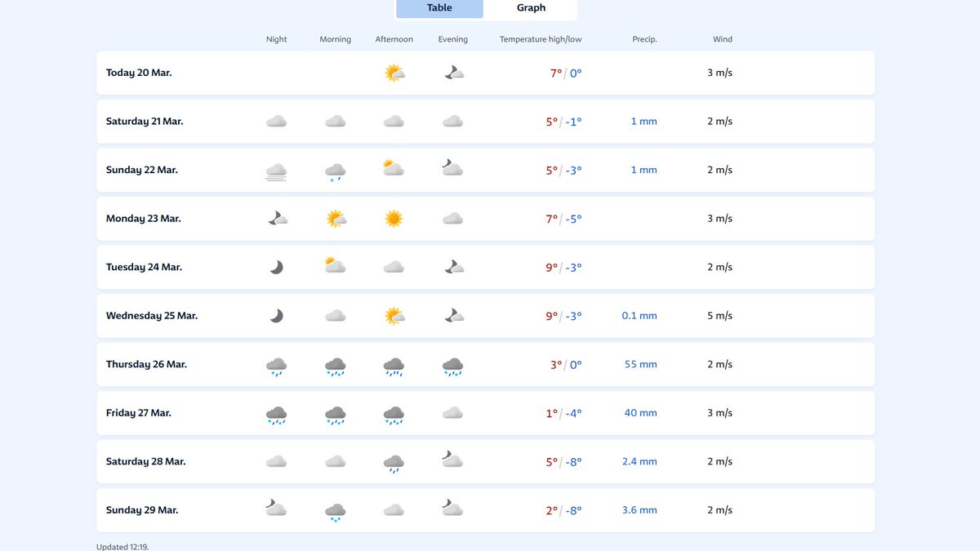The width and height of the screenshot is (980, 551).
Task: Expand the Today 20 Mar. row
Action: 485,73
